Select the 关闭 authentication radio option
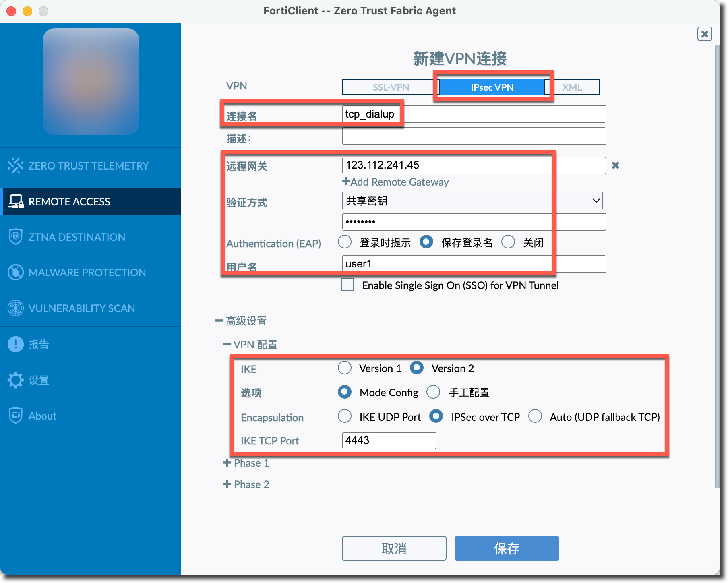Screen dimensions: 728x583 pos(508,242)
